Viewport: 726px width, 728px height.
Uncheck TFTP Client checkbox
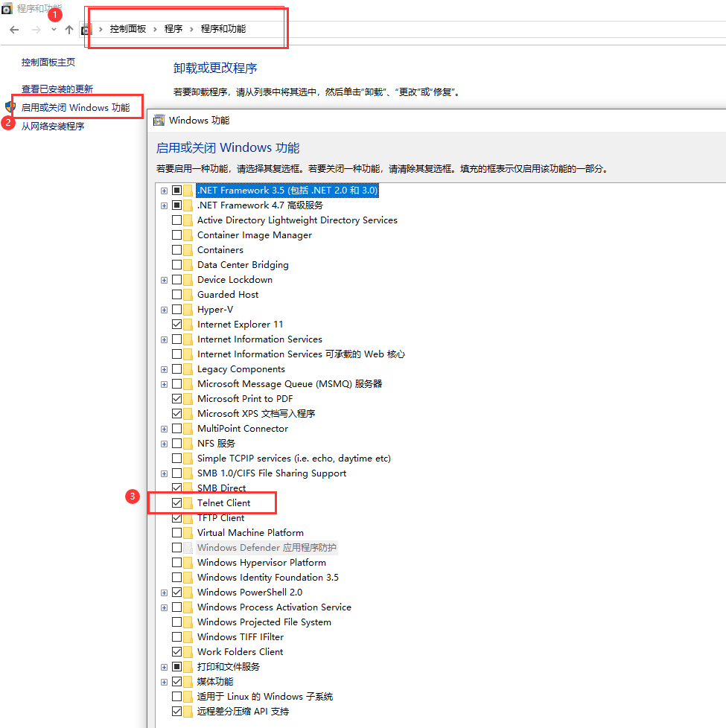coord(176,517)
